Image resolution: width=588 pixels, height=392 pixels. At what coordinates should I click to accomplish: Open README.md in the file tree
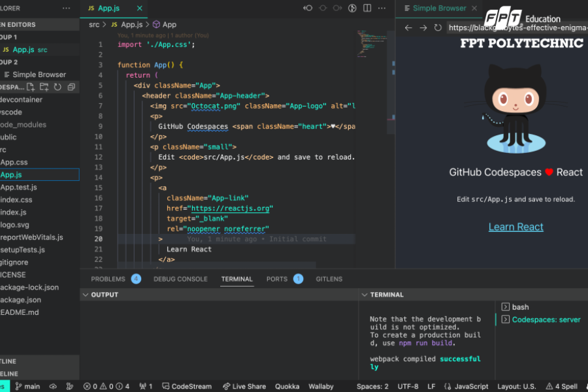coord(20,312)
